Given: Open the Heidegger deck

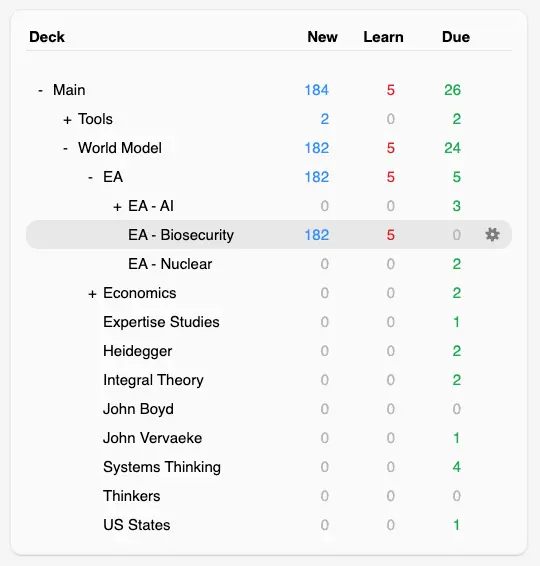Looking at the screenshot, I should (138, 351).
